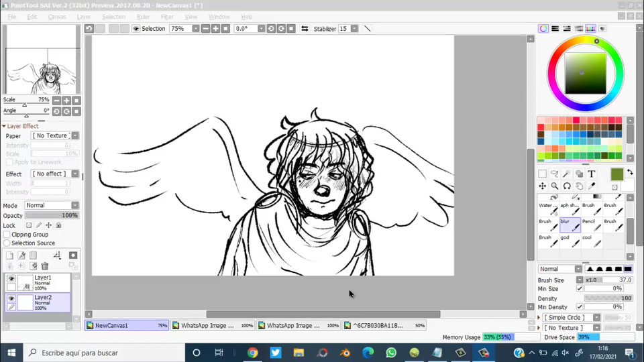
Task: Adjust the Brush Size slider
Action: (608, 280)
